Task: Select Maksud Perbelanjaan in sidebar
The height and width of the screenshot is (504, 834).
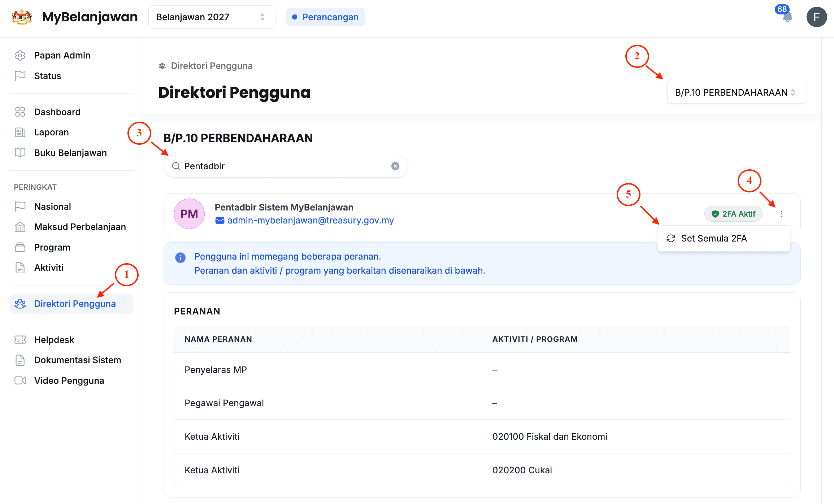Action: coord(72,227)
